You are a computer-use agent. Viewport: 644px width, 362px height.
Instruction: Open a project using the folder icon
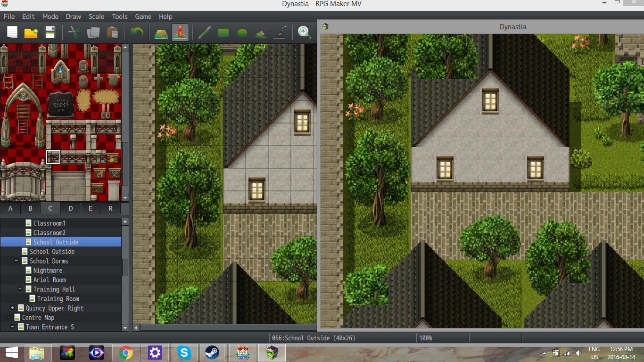click(x=31, y=33)
